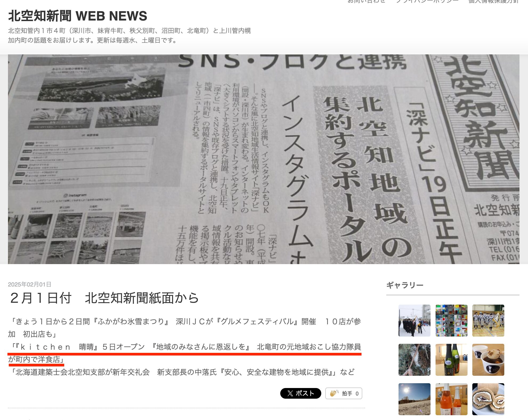
Task: Click the X ポスト share button
Action: (300, 393)
